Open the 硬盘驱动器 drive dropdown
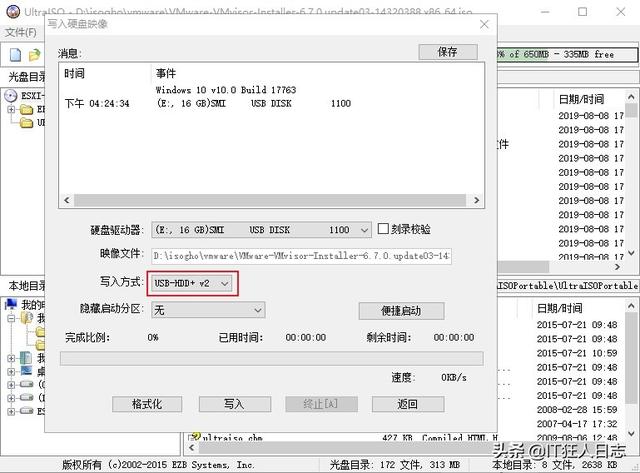The width and height of the screenshot is (640, 473). click(261, 230)
